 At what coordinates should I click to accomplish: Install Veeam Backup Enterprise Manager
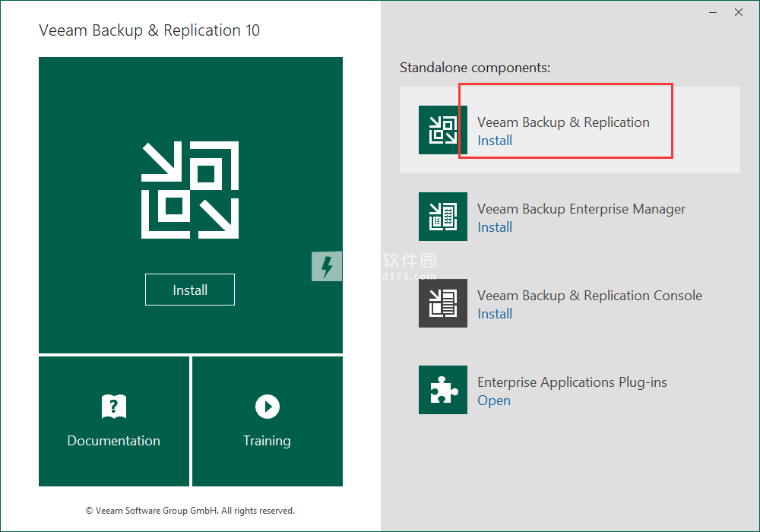click(x=495, y=227)
